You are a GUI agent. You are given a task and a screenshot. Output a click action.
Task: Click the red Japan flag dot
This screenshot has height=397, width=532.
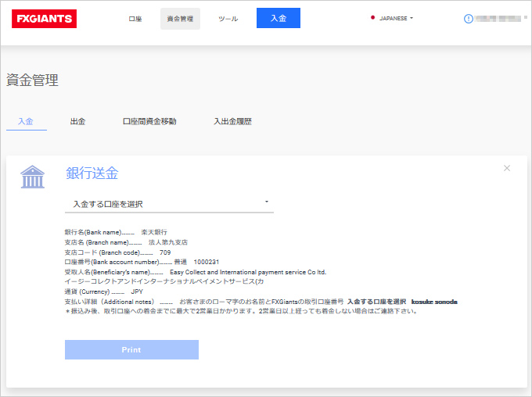(373, 18)
